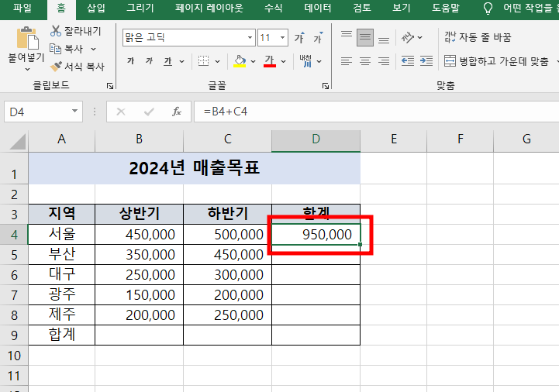
Task: Toggle middle vertical alignment
Action: (365, 37)
